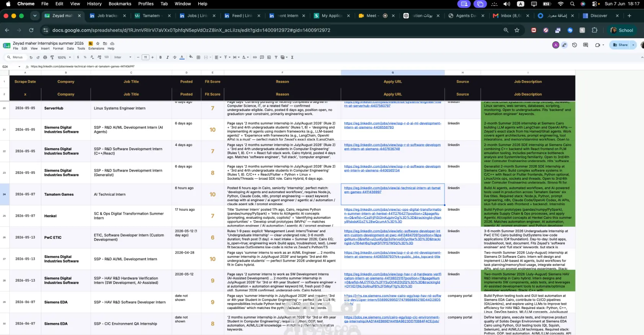Open the Insert menu in Sheets

pos(45,49)
